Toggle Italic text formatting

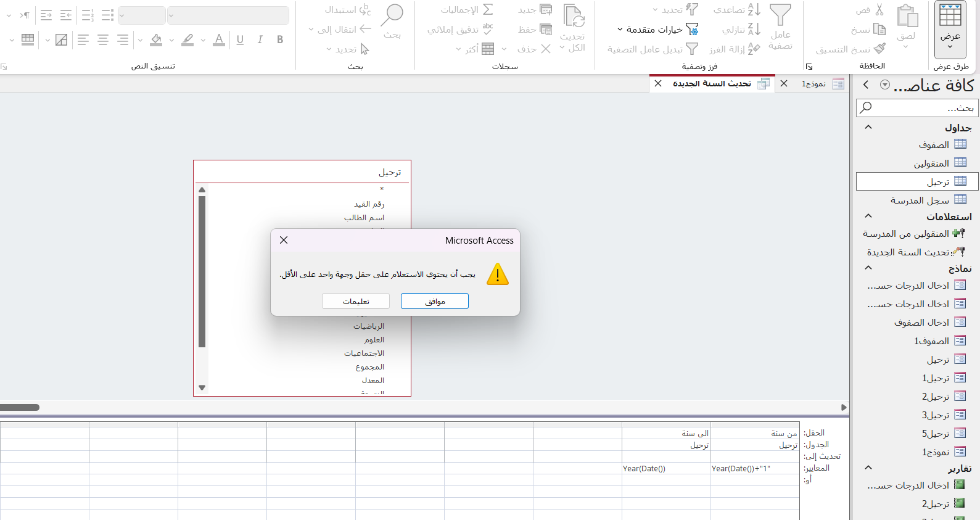tap(260, 39)
